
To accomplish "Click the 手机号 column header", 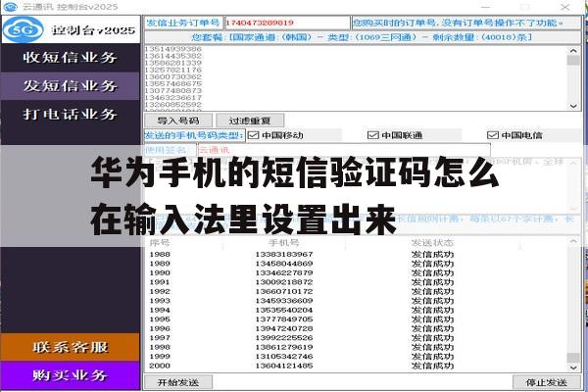I will pos(283,243).
